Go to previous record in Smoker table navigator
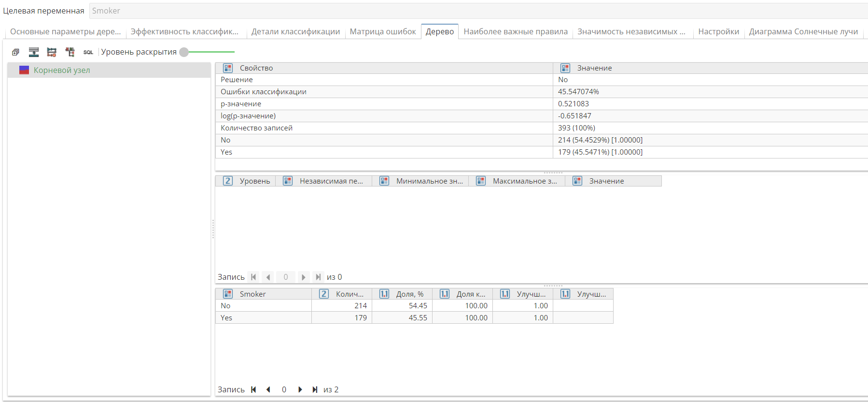This screenshot has width=868, height=402. click(268, 389)
